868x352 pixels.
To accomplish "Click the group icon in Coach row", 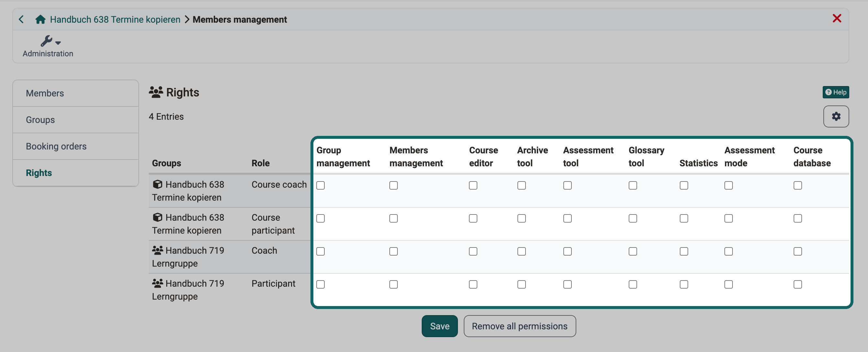I will (x=157, y=250).
